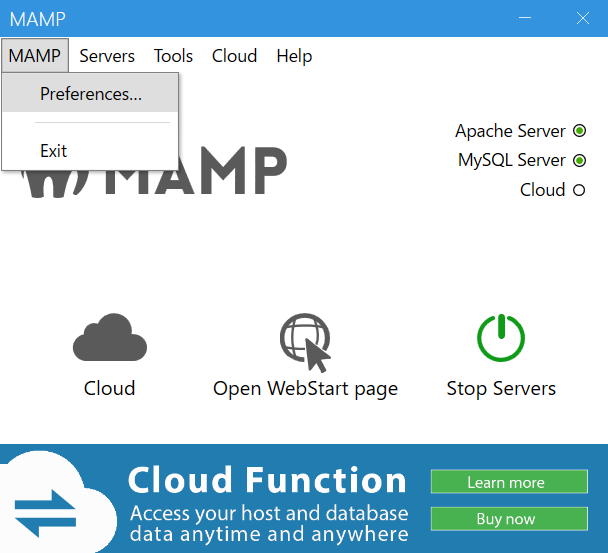Select Exit from the MAMP menu
The height and width of the screenshot is (553, 608).
54,151
